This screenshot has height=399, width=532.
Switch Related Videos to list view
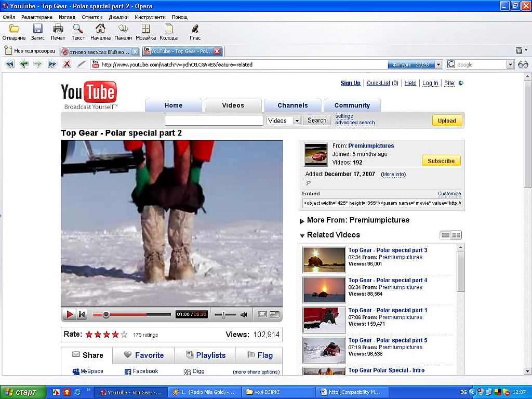[x=445, y=235]
